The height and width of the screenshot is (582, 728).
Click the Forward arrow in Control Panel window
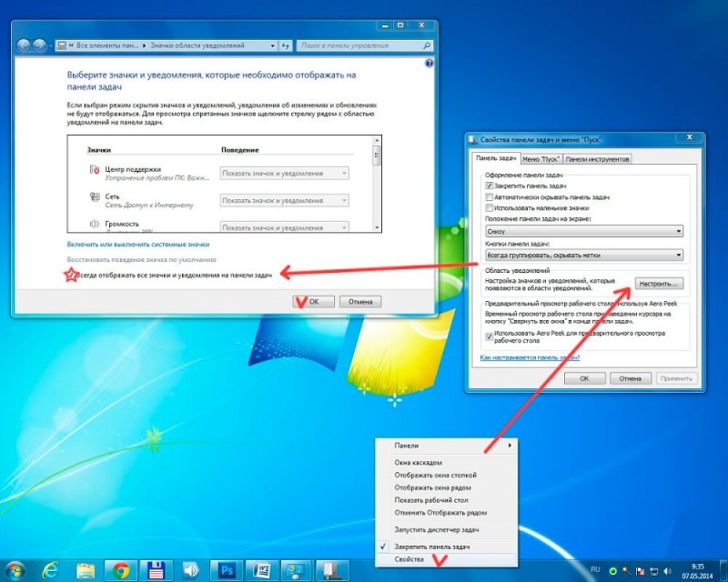(x=39, y=45)
